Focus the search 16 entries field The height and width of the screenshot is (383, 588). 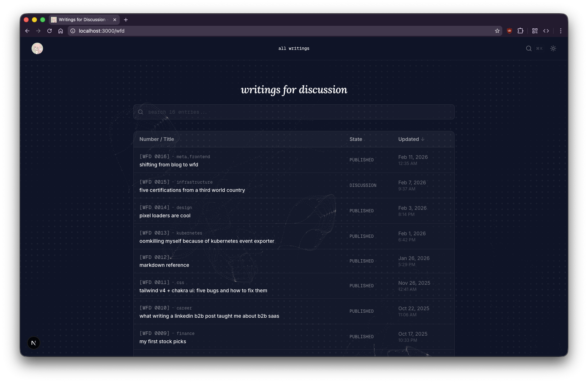(x=294, y=112)
